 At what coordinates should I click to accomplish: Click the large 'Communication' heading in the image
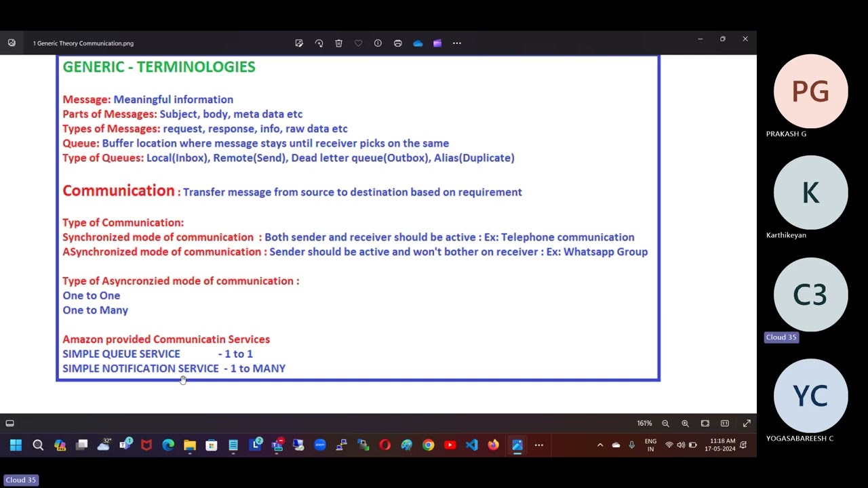pos(119,191)
